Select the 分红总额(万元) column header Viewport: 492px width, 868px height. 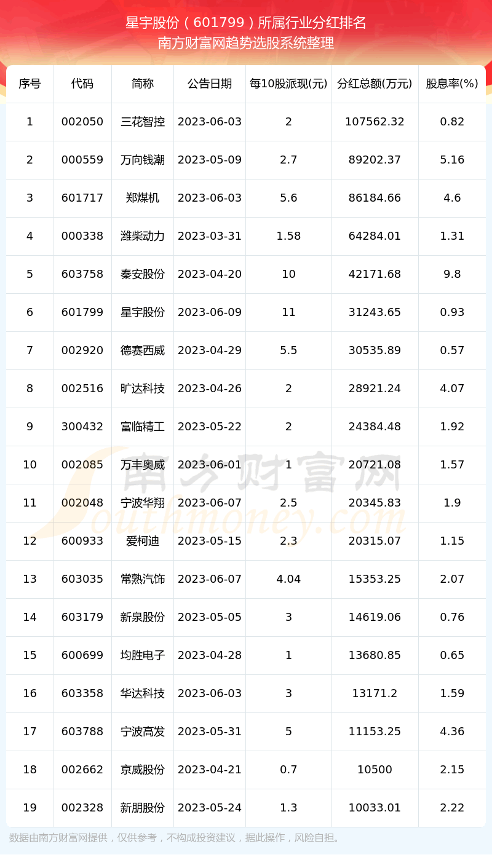point(375,84)
